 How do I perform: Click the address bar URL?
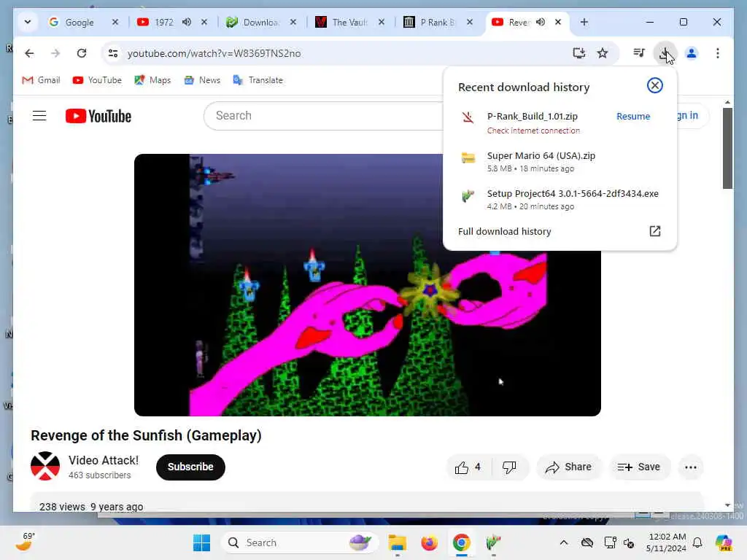[214, 53]
